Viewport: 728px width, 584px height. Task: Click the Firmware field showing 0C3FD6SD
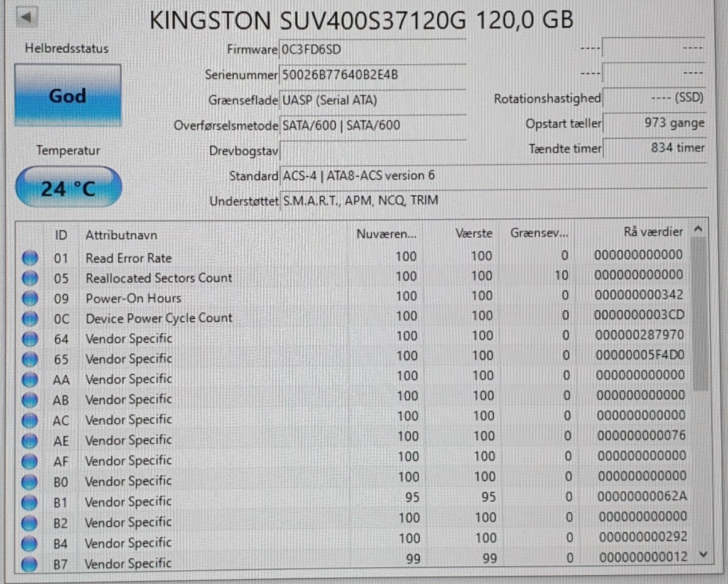tap(372, 50)
